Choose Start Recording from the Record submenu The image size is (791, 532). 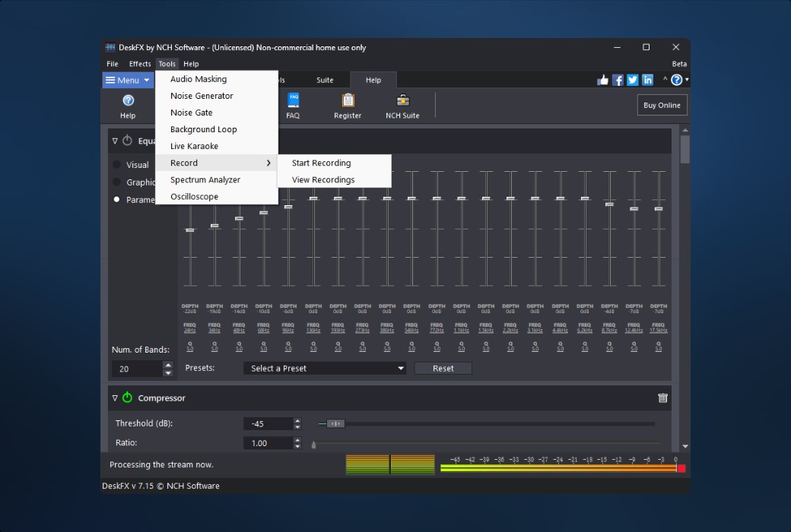click(x=322, y=163)
